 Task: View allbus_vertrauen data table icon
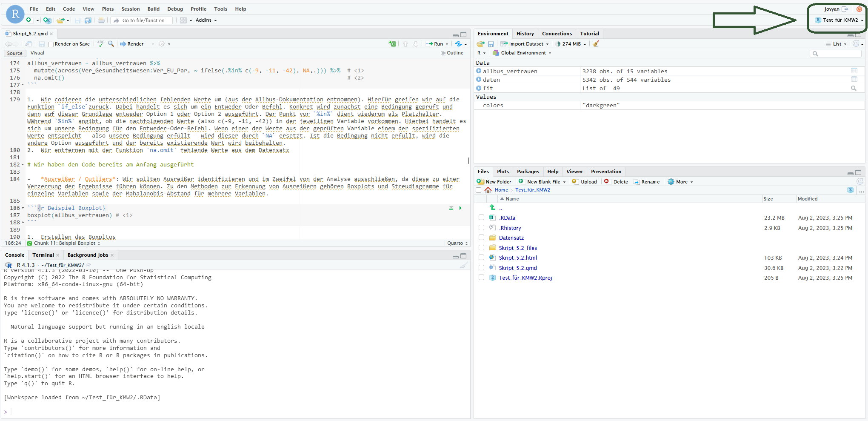point(854,71)
